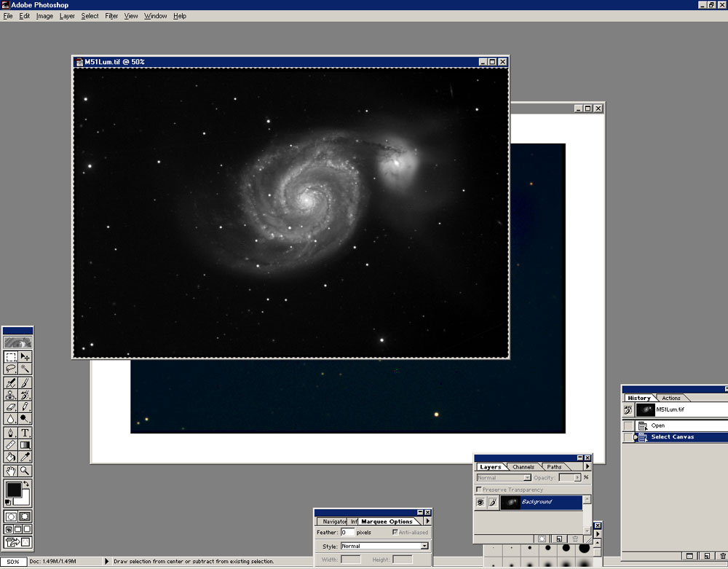The width and height of the screenshot is (728, 569).
Task: Select the Rubber Stamp tool
Action: [11, 395]
